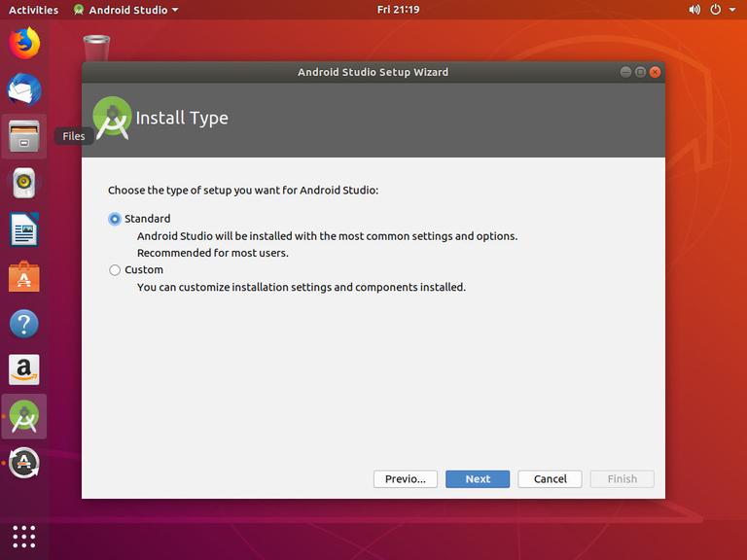Go back with the Previo... button
Image resolution: width=747 pixels, height=560 pixels.
pos(406,479)
